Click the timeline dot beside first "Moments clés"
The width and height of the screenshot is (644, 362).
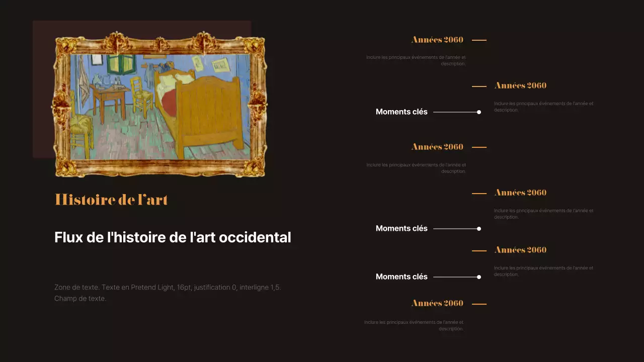tap(478, 112)
